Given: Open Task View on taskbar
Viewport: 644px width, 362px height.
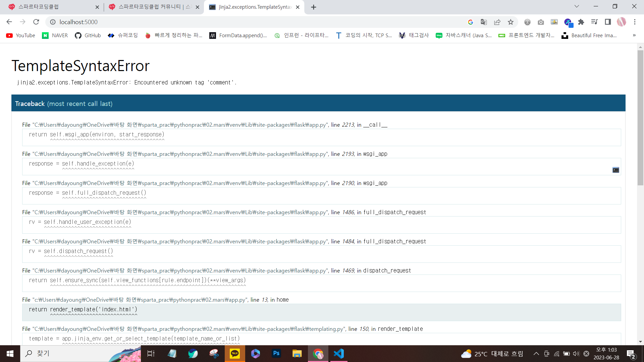Looking at the screenshot, I should click(x=151, y=354).
